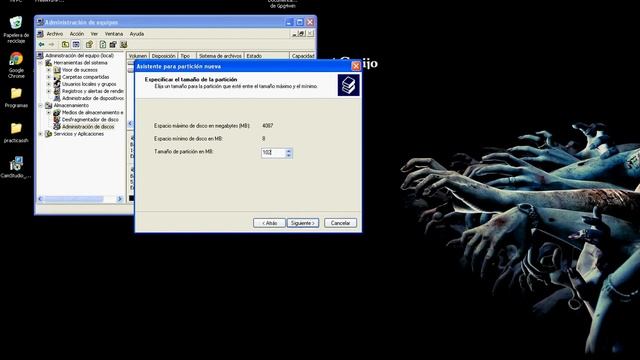This screenshot has width=640, height=360.
Task: Expand the Visor de sucesos node
Action: (49, 70)
